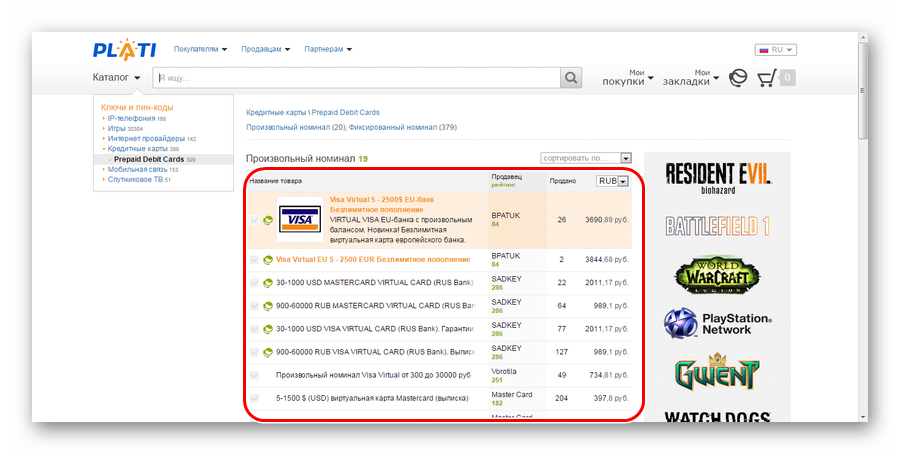Click the Russian flag language icon
The height and width of the screenshot is (454, 900).
tap(763, 50)
